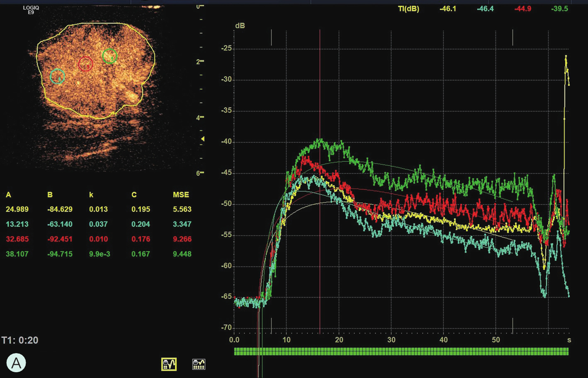588x378 pixels.
Task: Click the teal TI value -46.4
Action: [x=485, y=9]
